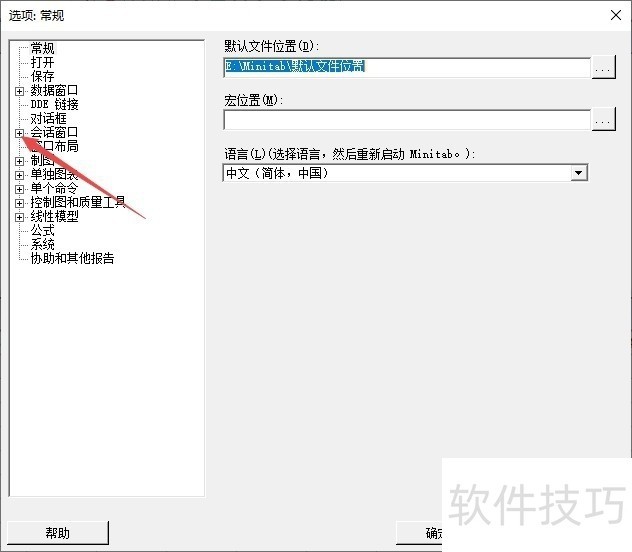Select 常规 in the options tree
Viewport: 632px width, 552px height.
pyautogui.click(x=42, y=48)
